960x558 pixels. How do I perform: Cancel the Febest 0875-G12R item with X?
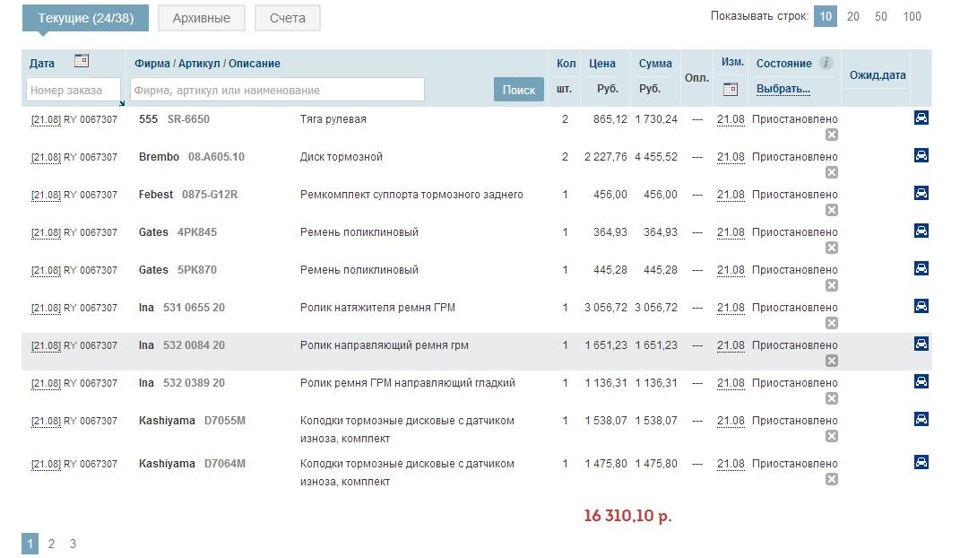tap(831, 210)
